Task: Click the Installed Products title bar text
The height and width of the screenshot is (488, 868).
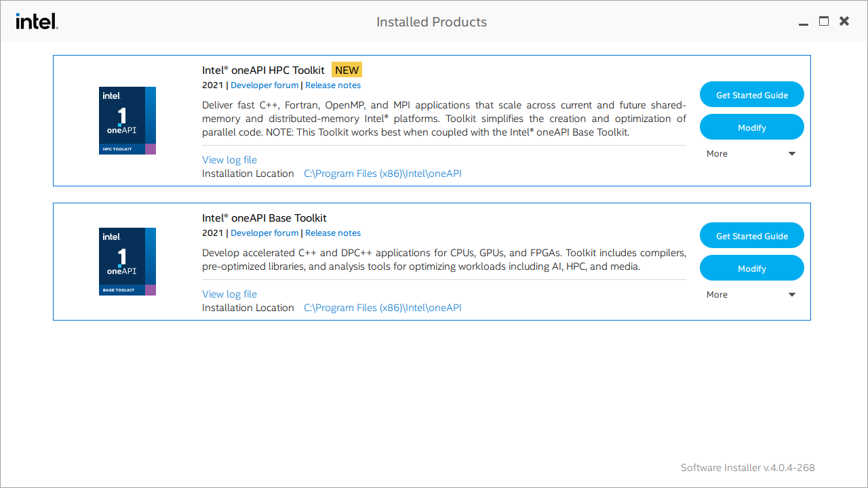Action: (x=431, y=22)
